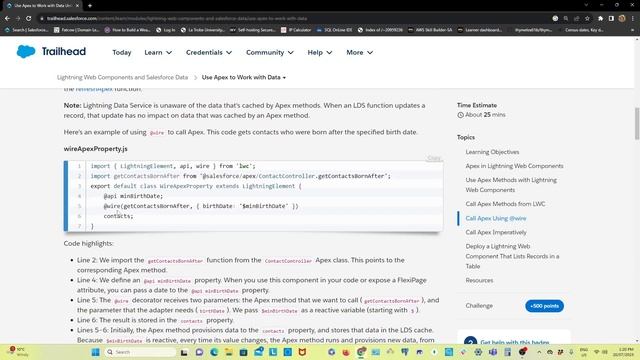
Task: Open Microsoft Edge from the taskbar
Action: [x=214, y=352]
